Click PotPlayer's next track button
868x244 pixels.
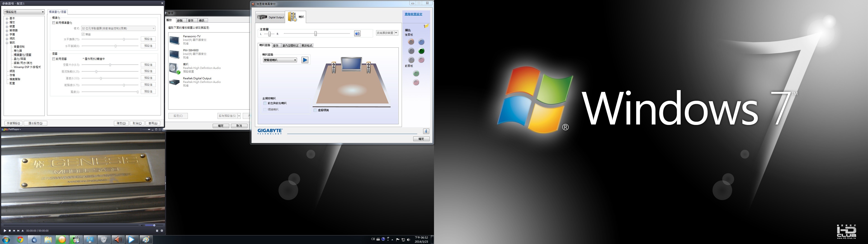coord(18,230)
